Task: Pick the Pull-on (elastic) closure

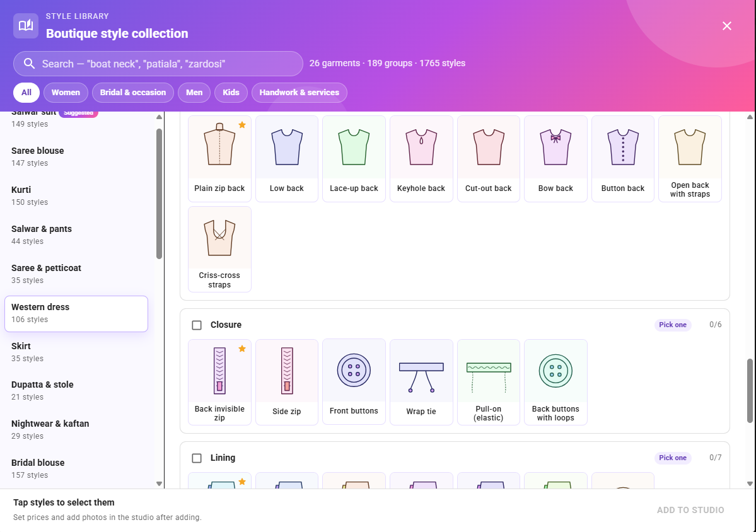Action: [489, 382]
